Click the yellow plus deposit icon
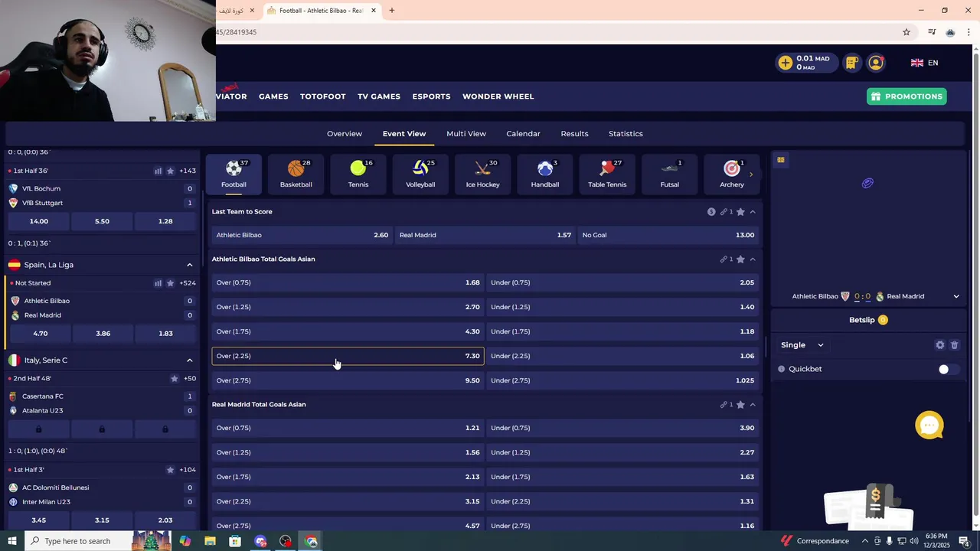Viewport: 980px width, 551px height. 786,63
